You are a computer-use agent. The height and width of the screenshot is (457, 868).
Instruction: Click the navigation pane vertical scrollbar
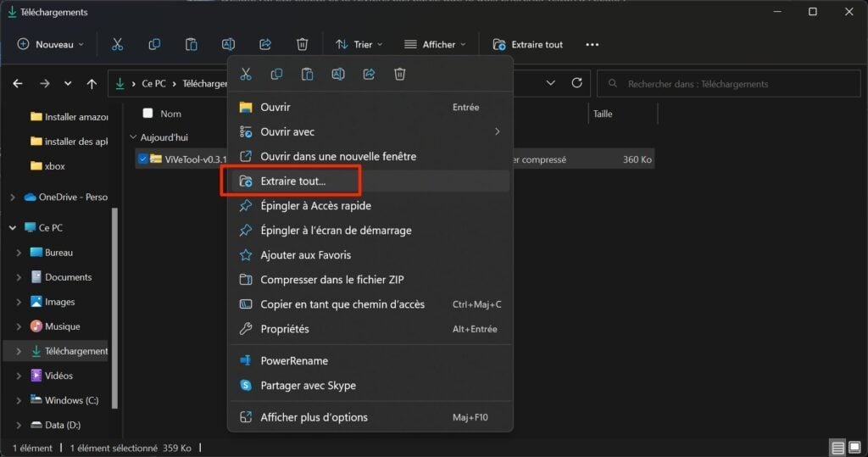(114, 308)
